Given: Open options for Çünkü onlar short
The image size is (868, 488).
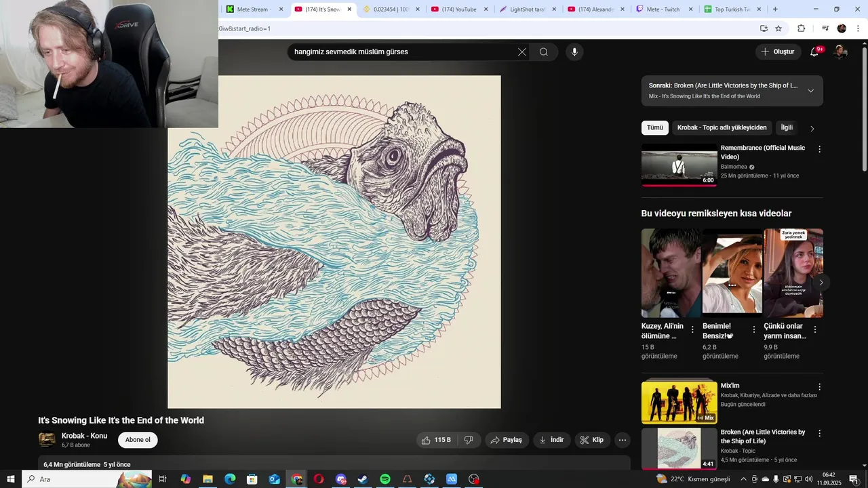Looking at the screenshot, I should [815, 329].
